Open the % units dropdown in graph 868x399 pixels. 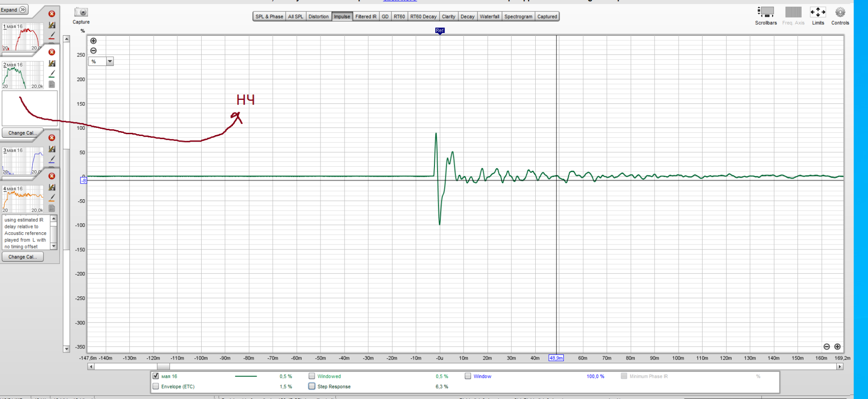(109, 61)
